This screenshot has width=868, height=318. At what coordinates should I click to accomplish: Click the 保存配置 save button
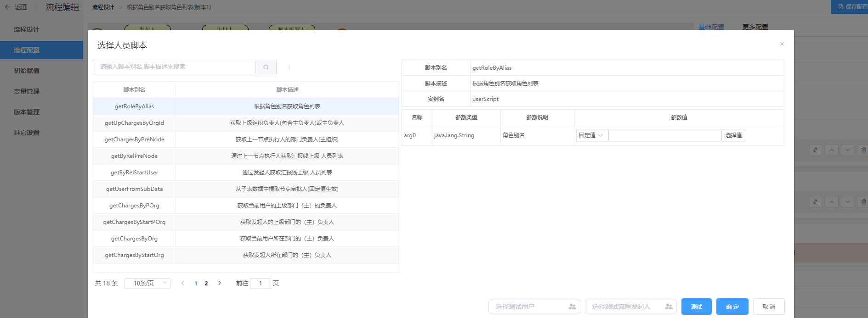(850, 7)
